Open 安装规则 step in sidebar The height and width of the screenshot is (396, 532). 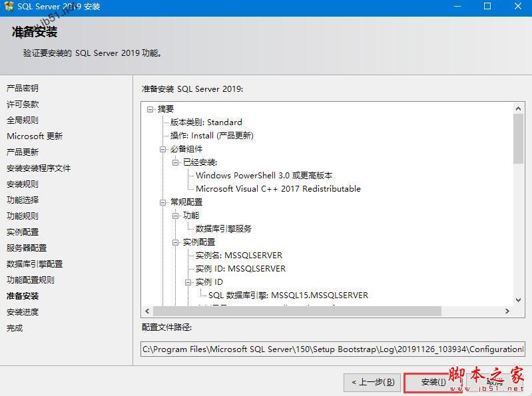click(x=23, y=184)
